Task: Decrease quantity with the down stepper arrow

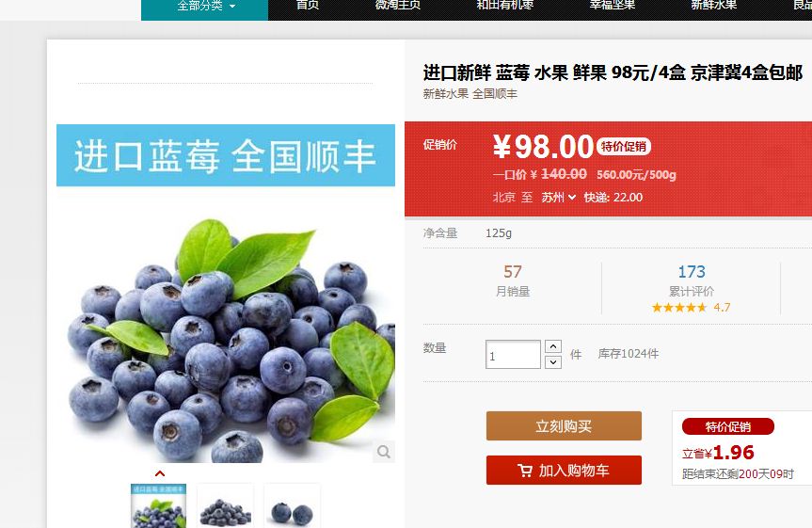Action: tap(553, 361)
